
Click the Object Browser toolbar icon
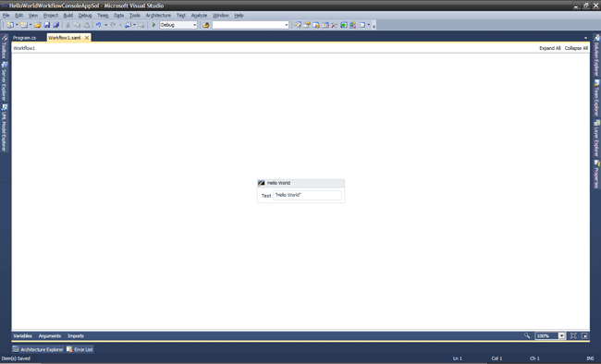tap(325, 25)
